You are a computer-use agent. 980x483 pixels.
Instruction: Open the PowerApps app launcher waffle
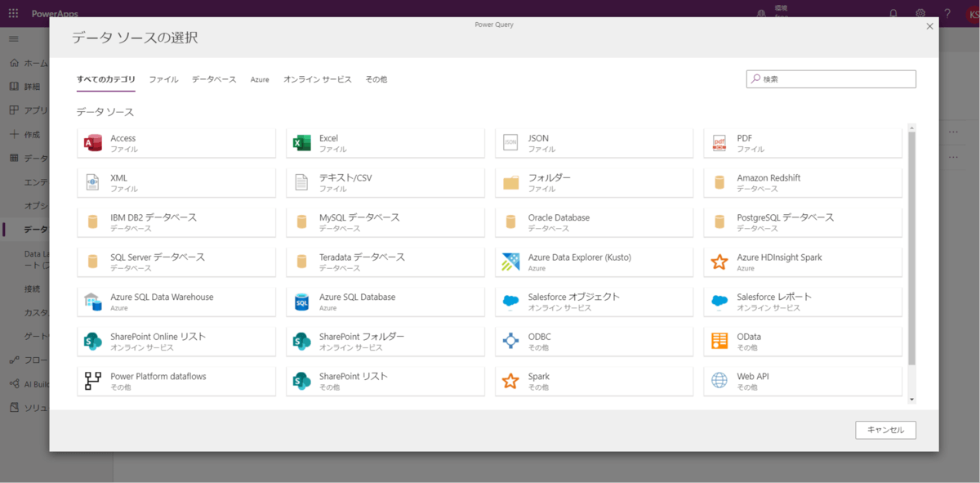pos(13,13)
